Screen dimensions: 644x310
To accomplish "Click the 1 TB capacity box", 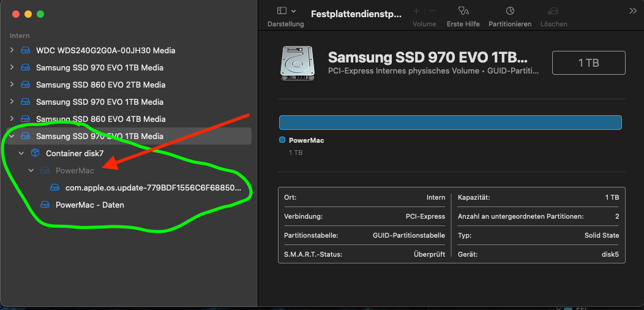I will (588, 63).
